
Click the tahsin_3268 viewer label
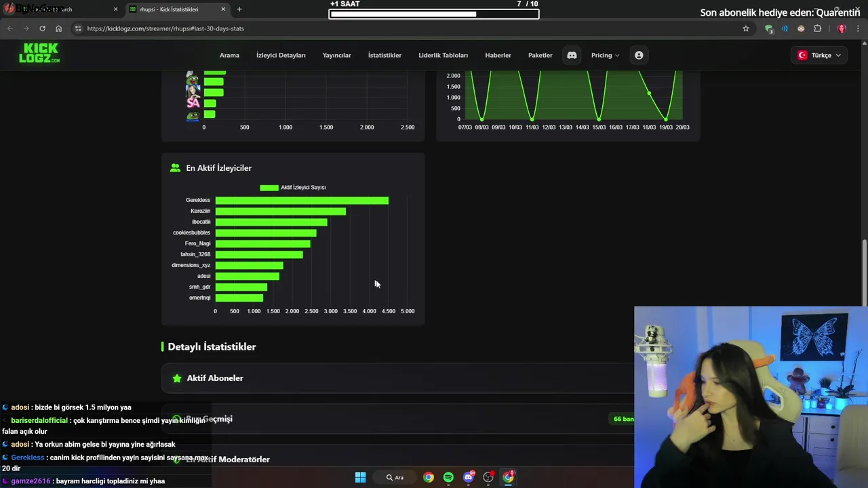tap(195, 254)
